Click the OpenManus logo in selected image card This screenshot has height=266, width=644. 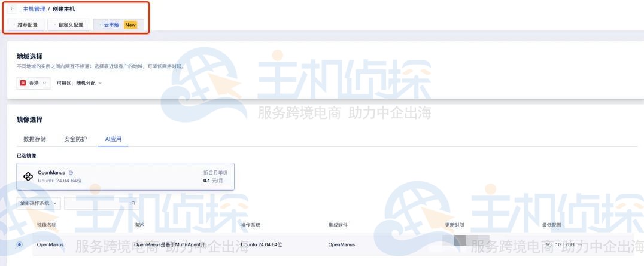pos(28,176)
